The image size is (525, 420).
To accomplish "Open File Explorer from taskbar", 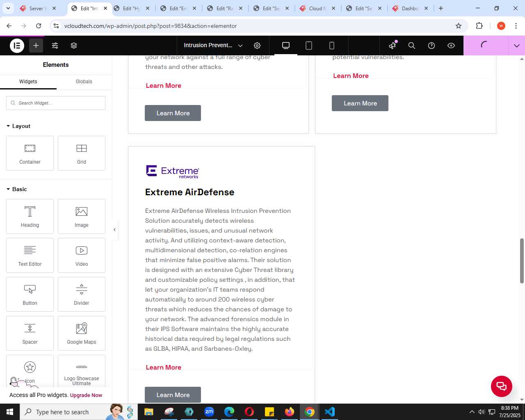I will pyautogui.click(x=149, y=412).
